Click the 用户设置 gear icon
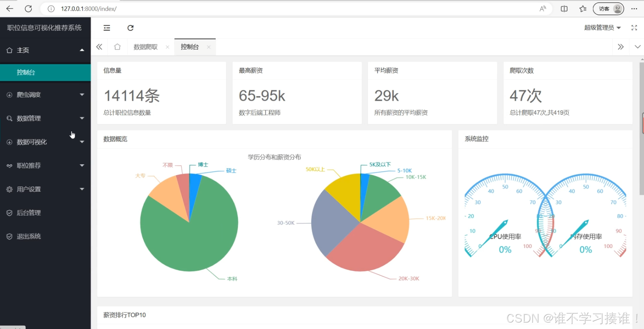This screenshot has height=329, width=644. [x=9, y=189]
